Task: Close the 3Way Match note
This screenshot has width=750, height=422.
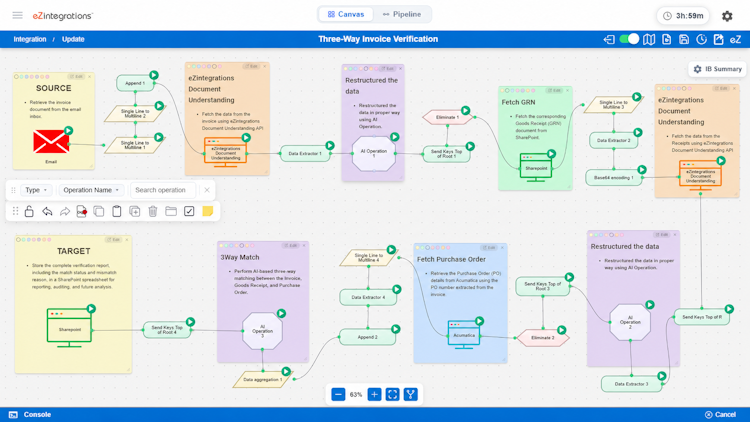Action: 304,245
